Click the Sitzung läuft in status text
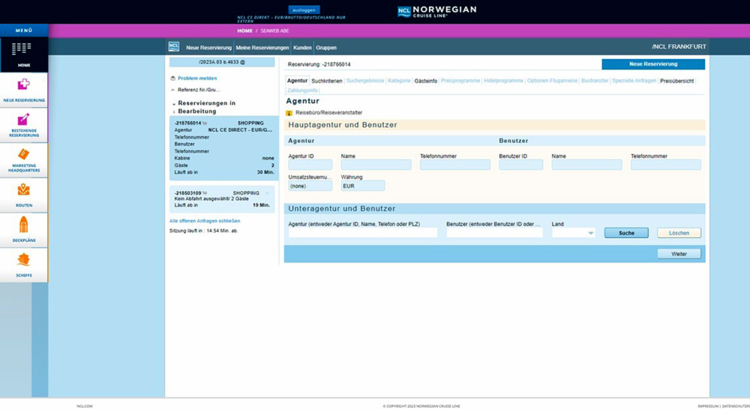750x410 pixels. point(203,231)
